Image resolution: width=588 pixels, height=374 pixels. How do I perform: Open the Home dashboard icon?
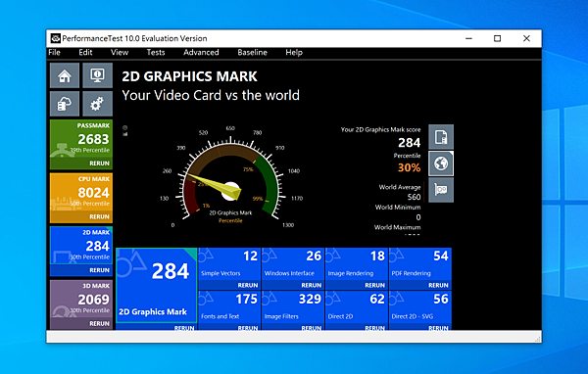(65, 75)
